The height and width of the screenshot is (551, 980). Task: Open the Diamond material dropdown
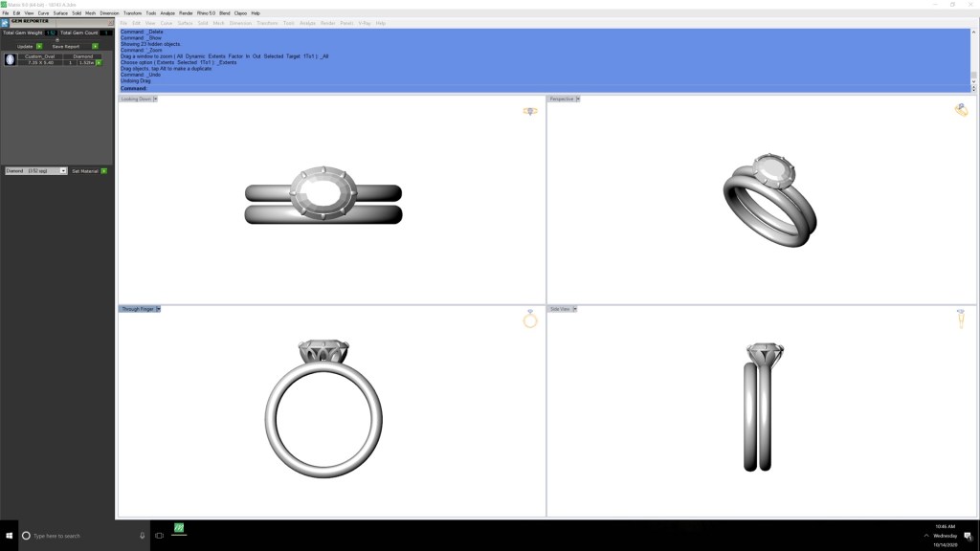[x=63, y=171]
